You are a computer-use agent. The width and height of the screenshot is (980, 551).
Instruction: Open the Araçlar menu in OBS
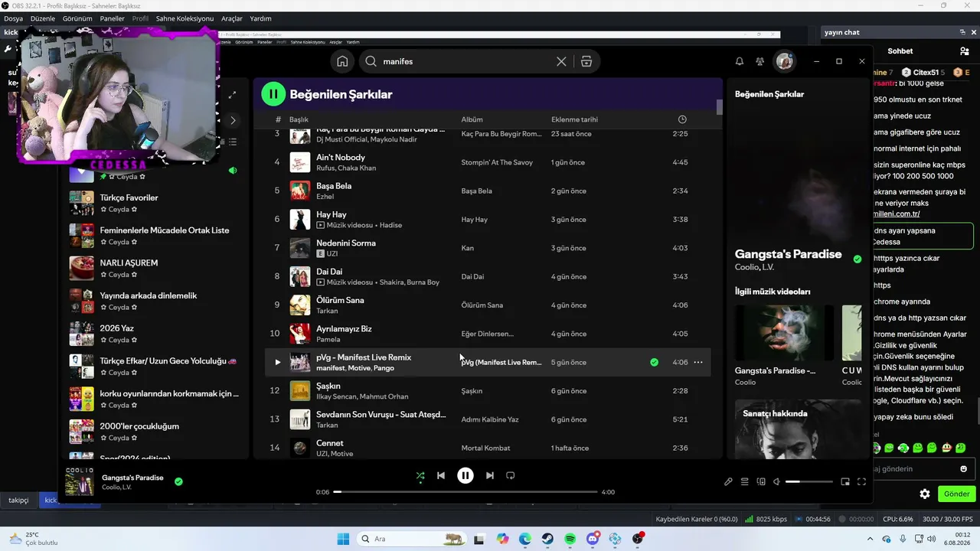click(232, 18)
